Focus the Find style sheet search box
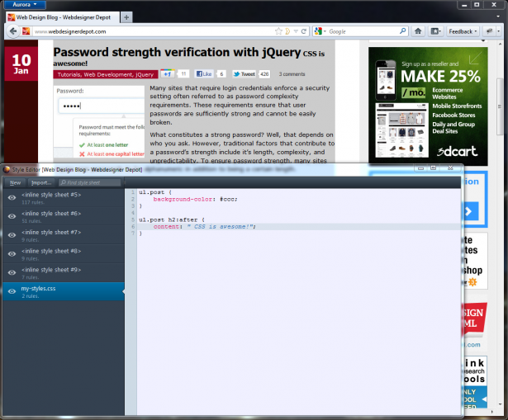This screenshot has height=420, width=508. (x=90, y=182)
